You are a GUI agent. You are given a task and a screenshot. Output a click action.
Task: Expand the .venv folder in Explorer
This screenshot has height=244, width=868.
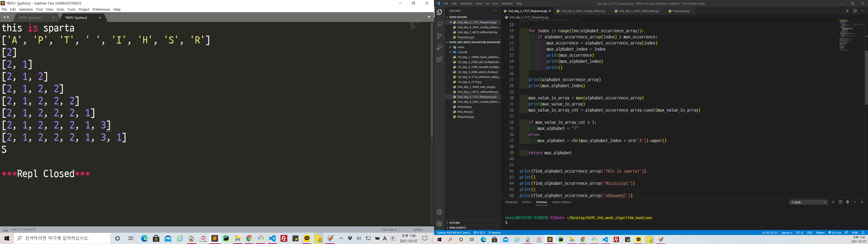(x=460, y=47)
